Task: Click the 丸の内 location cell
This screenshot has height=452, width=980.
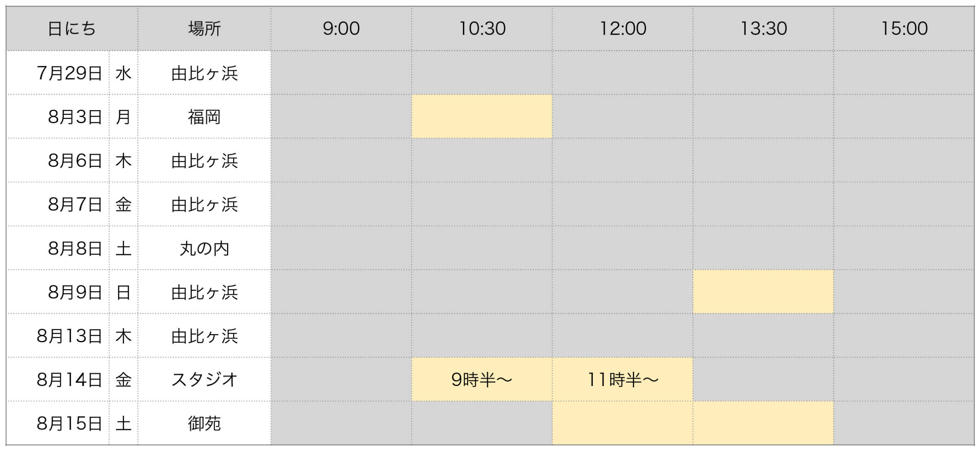Action: tap(204, 248)
